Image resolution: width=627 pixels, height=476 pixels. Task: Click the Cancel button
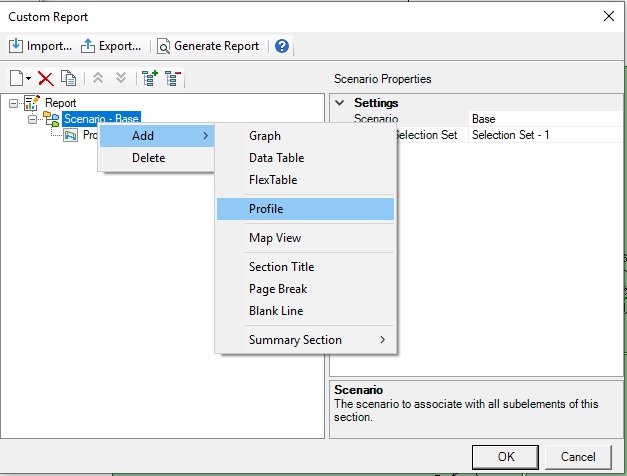(x=578, y=457)
